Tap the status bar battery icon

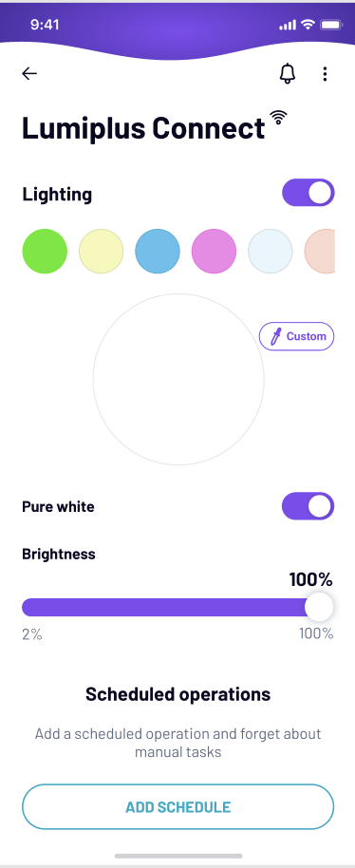(x=332, y=25)
